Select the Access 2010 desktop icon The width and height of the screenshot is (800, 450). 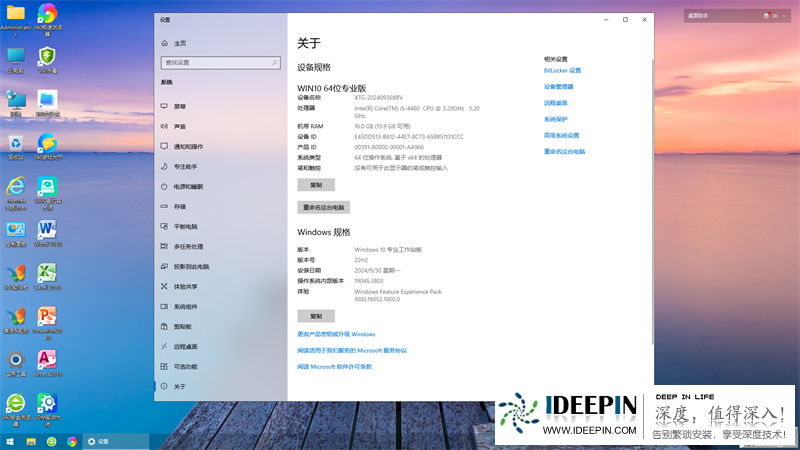click(47, 364)
